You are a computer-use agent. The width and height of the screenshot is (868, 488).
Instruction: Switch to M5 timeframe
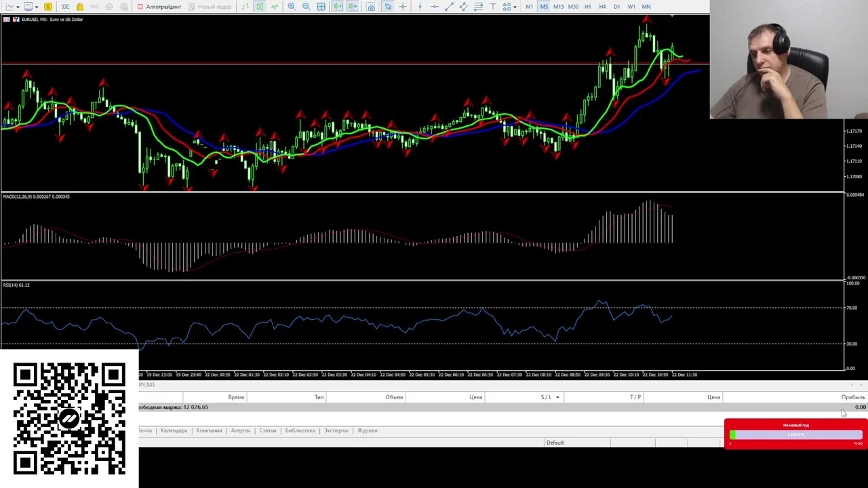click(x=544, y=6)
